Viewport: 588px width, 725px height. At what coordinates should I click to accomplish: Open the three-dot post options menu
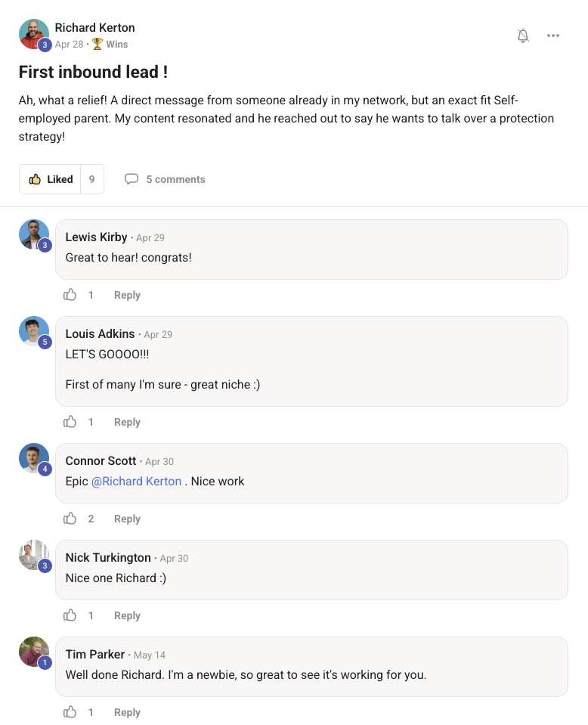click(553, 36)
